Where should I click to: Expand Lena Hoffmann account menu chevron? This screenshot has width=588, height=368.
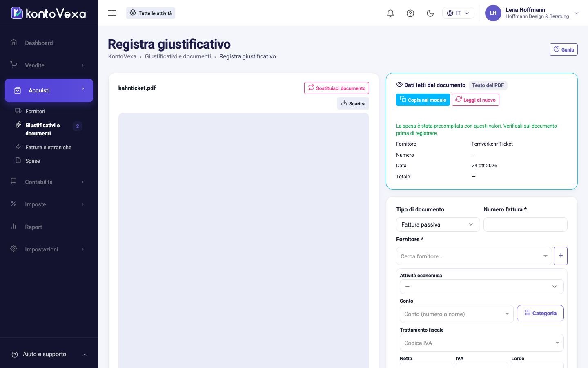577,13
